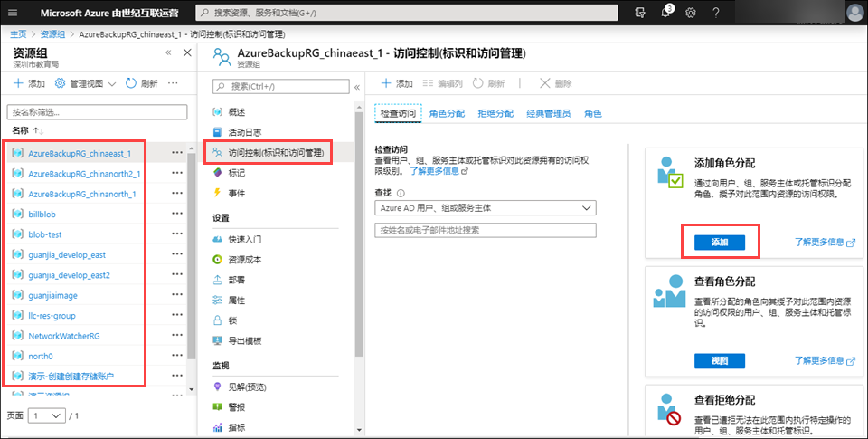This screenshot has height=439, width=868.
Task: Open the page number dropdown
Action: (47, 415)
